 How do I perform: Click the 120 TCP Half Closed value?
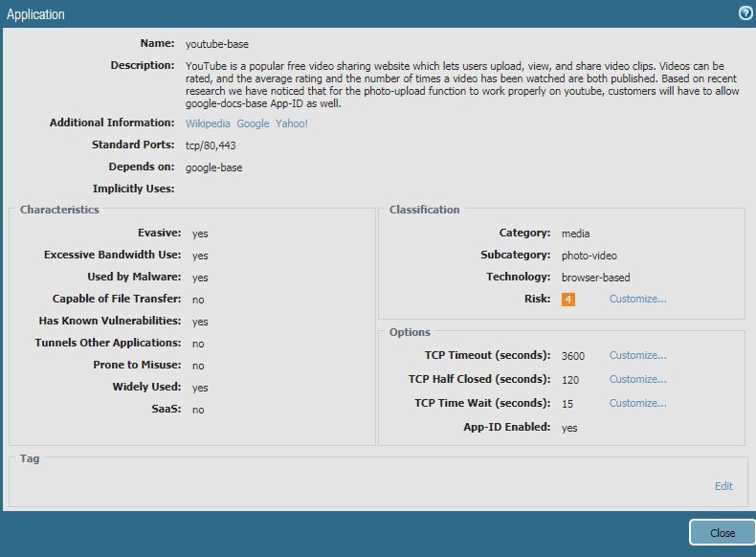coord(570,380)
